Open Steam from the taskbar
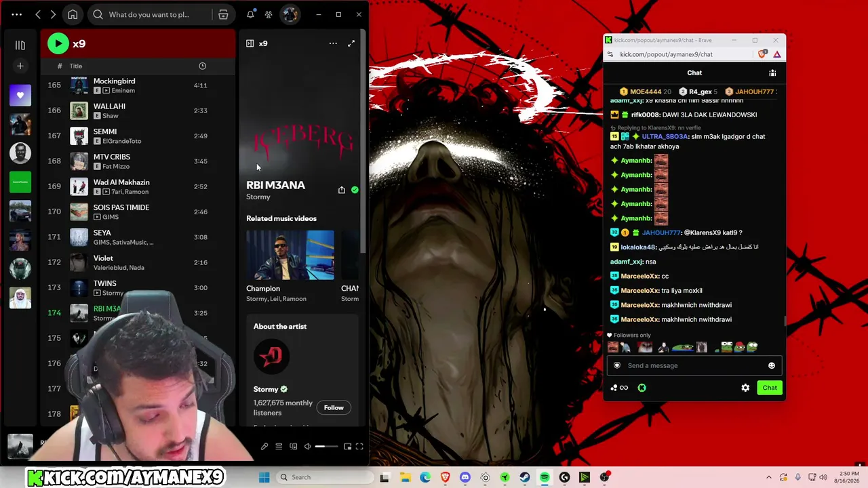Viewport: 868px width, 488px height. click(525, 477)
